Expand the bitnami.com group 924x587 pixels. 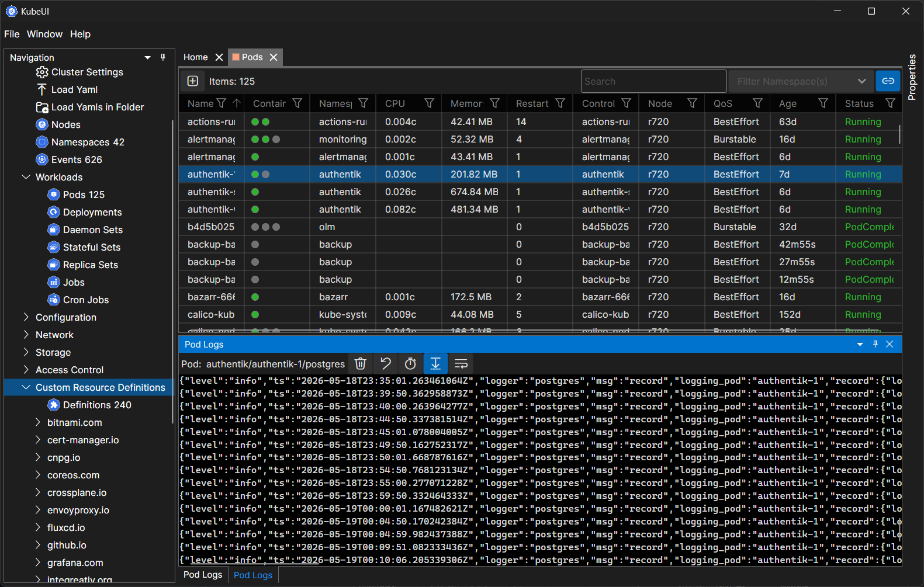[38, 422]
